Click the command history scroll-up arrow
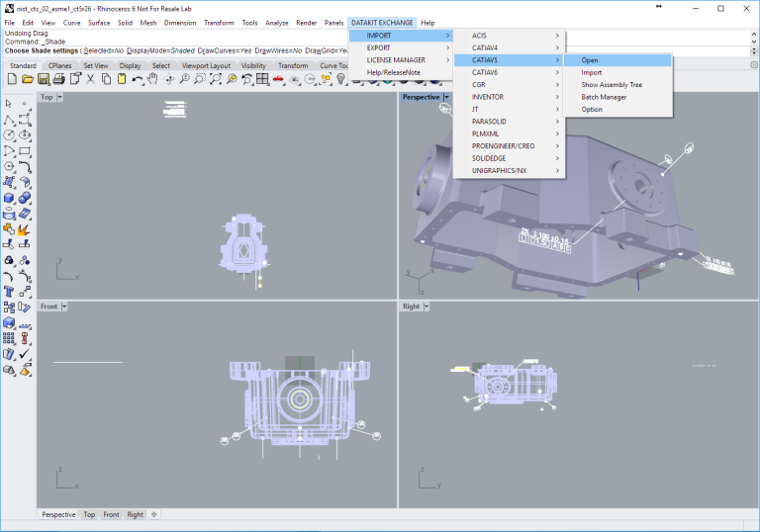The width and height of the screenshot is (760, 532). 754,35
